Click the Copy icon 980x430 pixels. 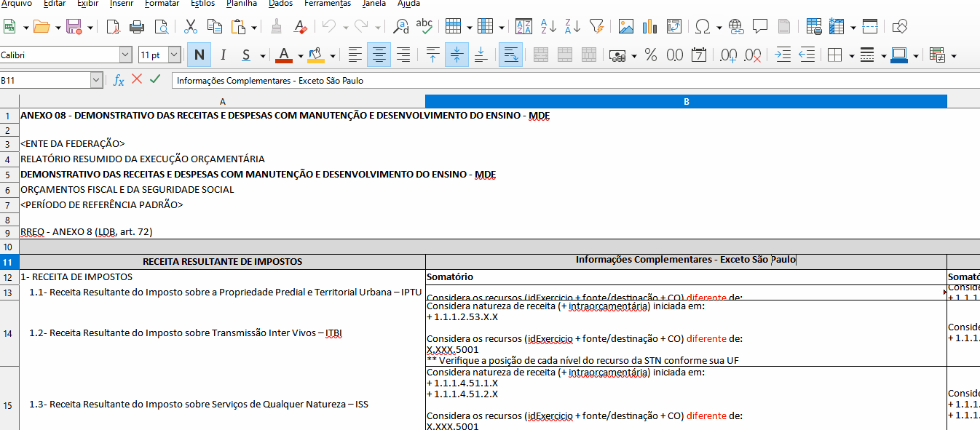(x=215, y=27)
